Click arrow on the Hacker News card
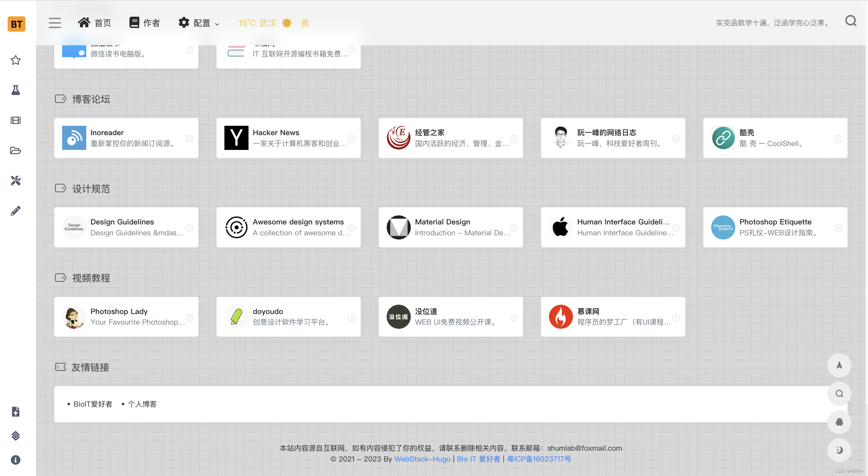Screen dimensions: 868x476 click(x=351, y=139)
